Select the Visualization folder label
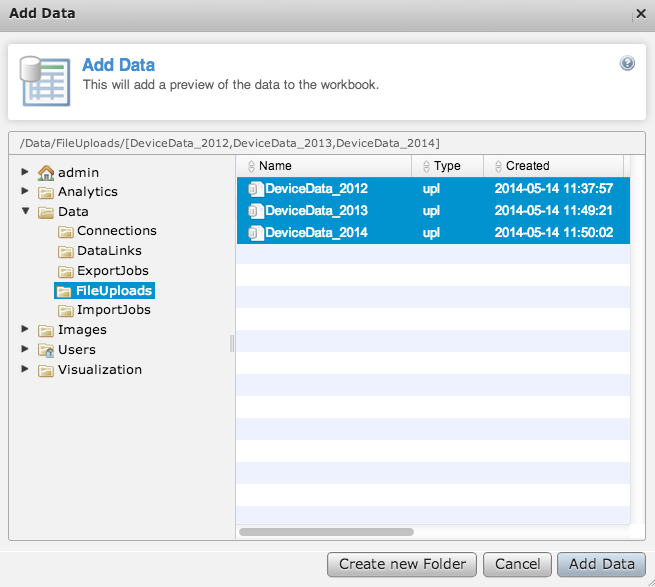This screenshot has width=655, height=587. click(x=100, y=370)
